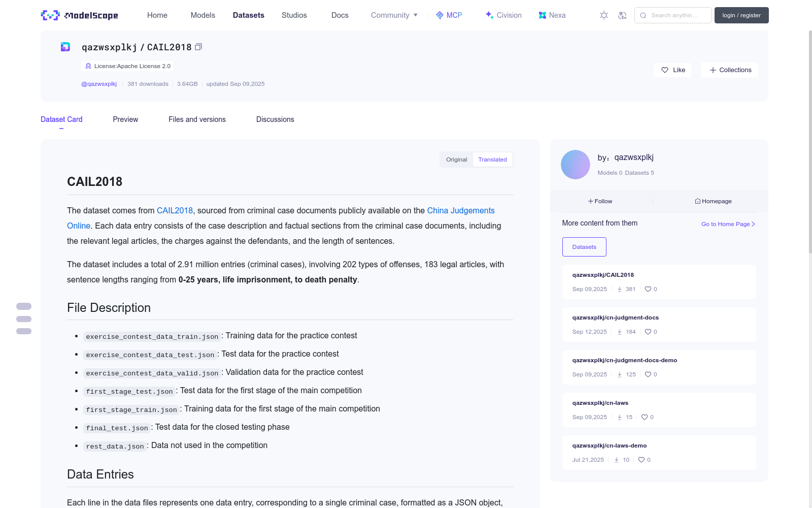Click heart icon on cn-judgment-docs card

(x=648, y=332)
